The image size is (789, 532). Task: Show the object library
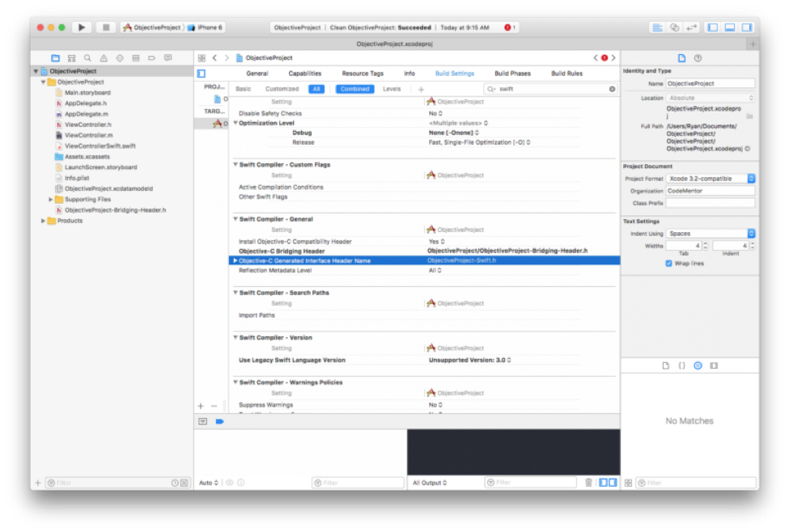698,365
